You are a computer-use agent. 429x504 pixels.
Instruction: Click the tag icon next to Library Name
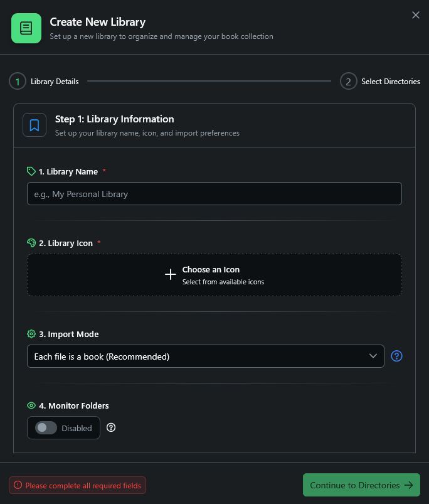[x=31, y=171]
